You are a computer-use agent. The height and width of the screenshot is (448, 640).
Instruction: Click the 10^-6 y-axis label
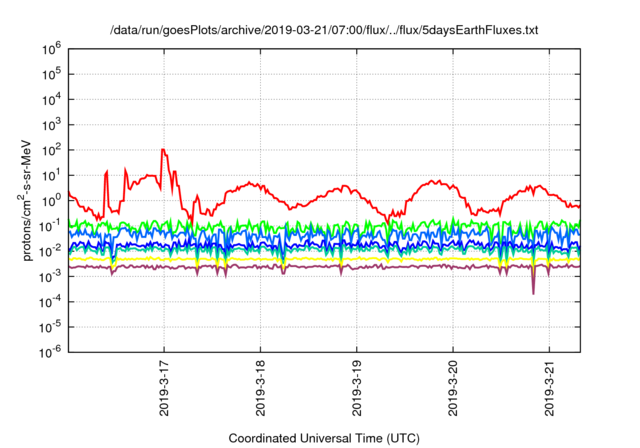[50, 352]
